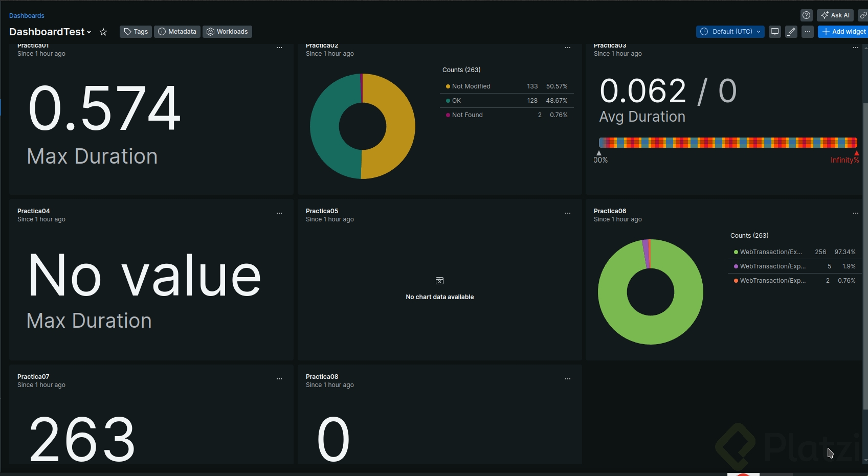Open the Practica08 widget ellipsis menu

[568, 379]
